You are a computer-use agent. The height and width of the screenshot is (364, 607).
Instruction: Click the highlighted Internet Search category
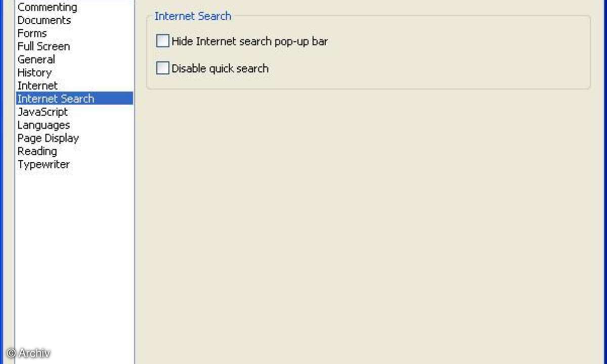click(x=74, y=99)
